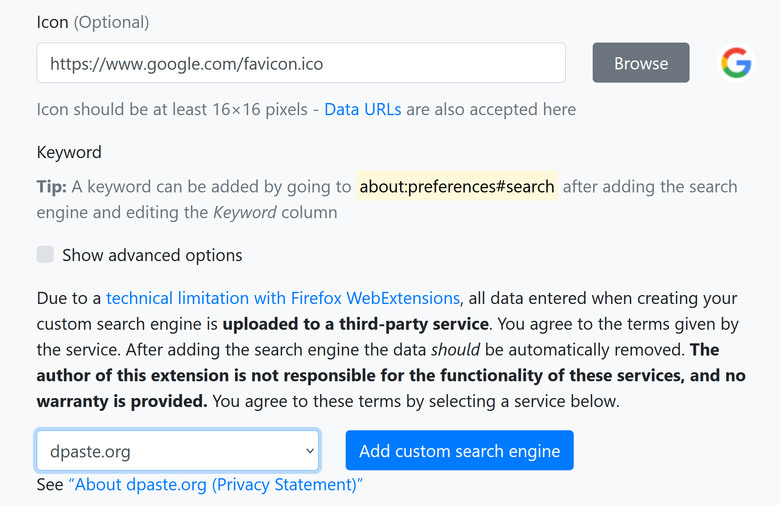Click the italic word "should"
This screenshot has height=505, width=780.
454,350
